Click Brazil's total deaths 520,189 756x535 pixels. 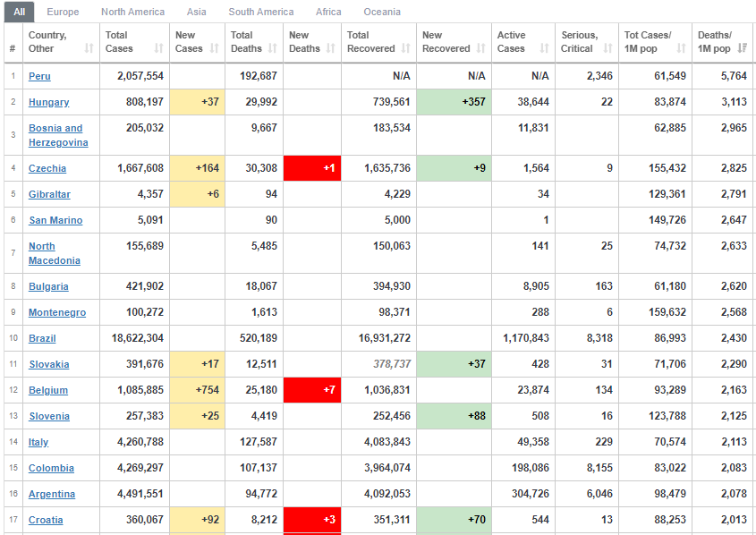[x=259, y=338]
